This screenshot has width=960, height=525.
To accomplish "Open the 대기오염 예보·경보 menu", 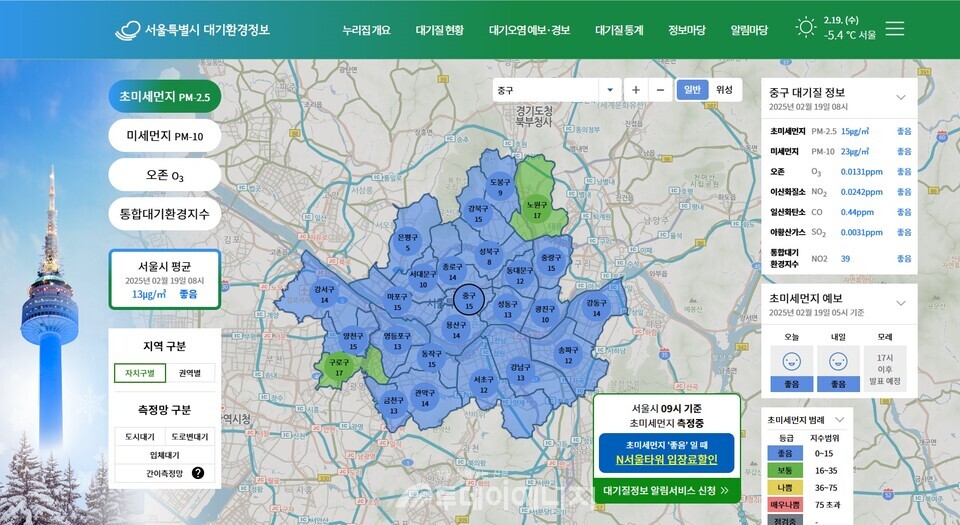I will point(530,30).
